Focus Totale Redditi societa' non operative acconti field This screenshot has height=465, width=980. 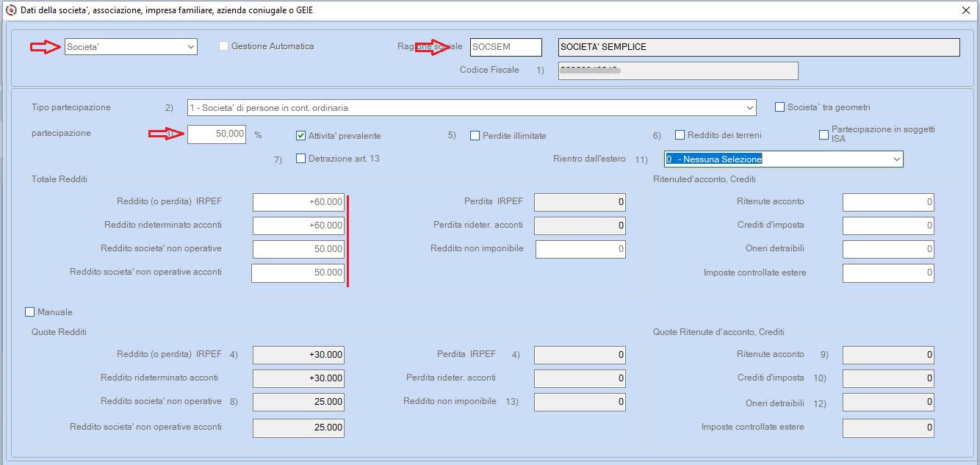(298, 273)
